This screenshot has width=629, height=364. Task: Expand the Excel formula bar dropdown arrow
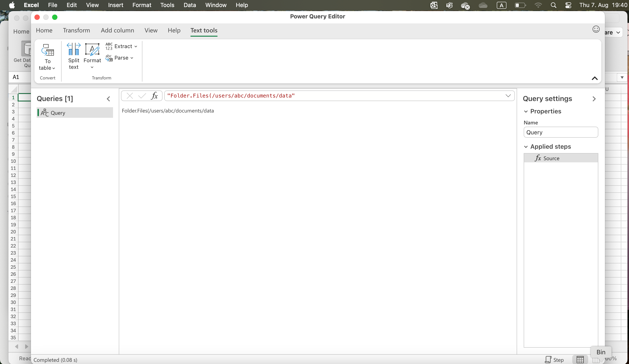622,77
